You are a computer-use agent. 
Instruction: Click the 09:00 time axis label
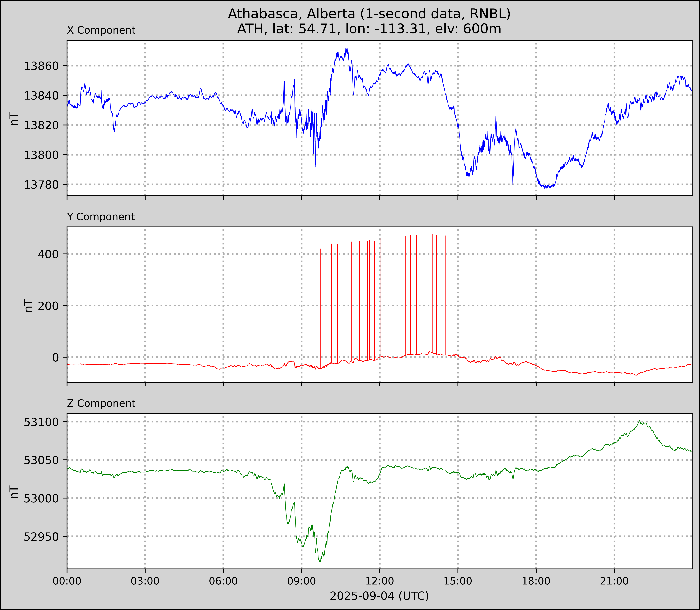click(x=301, y=581)
